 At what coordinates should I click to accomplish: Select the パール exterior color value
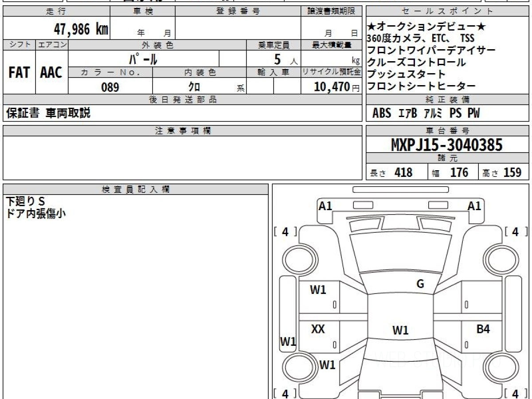point(143,59)
